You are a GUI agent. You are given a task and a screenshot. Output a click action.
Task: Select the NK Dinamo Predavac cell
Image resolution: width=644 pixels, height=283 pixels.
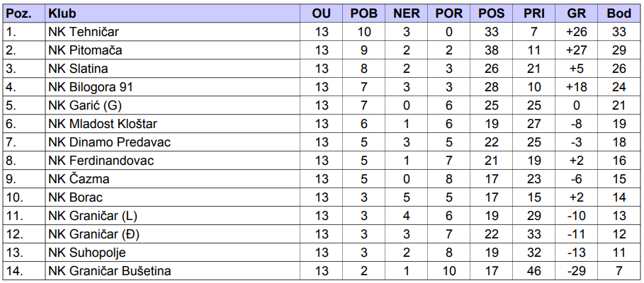click(x=110, y=142)
